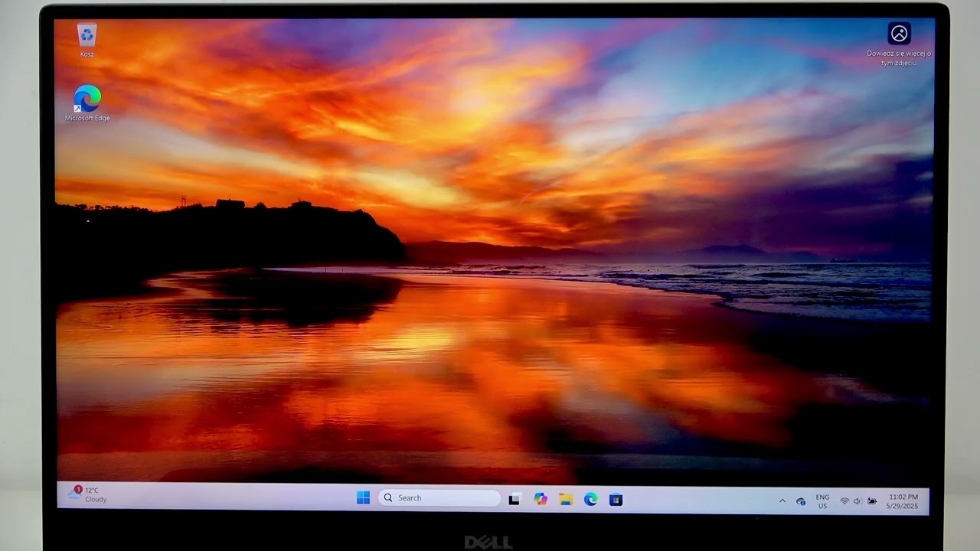Click the Wi-Fi network icon
The image size is (980, 551).
[x=844, y=501]
